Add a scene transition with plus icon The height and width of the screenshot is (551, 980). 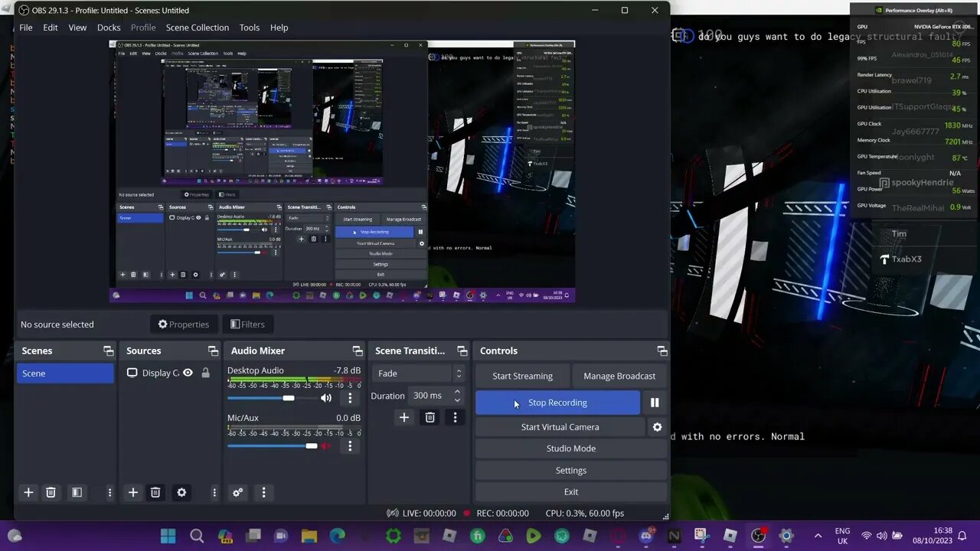pyautogui.click(x=404, y=417)
